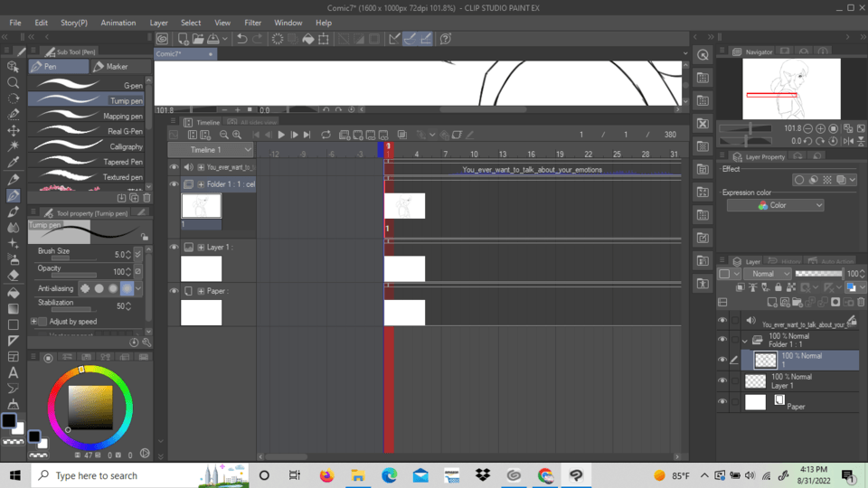Click the Open file folder icon
This screenshot has height=488, width=868.
[198, 39]
